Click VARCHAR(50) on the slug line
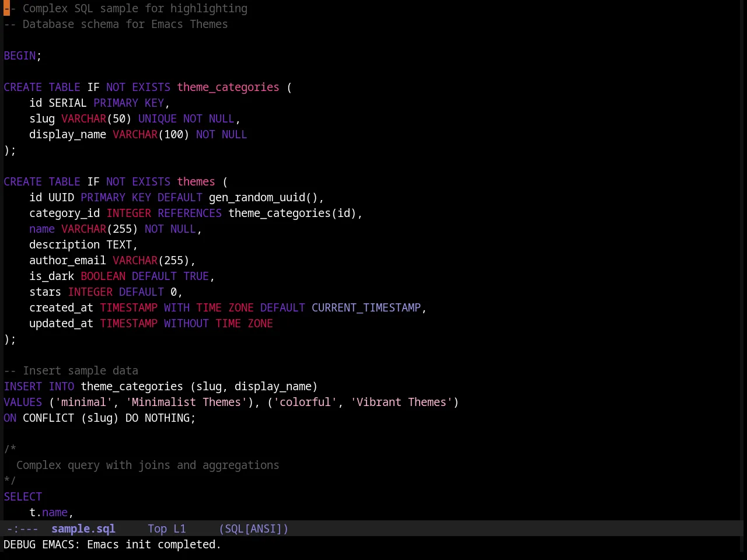The width and height of the screenshot is (747, 560). click(x=96, y=118)
